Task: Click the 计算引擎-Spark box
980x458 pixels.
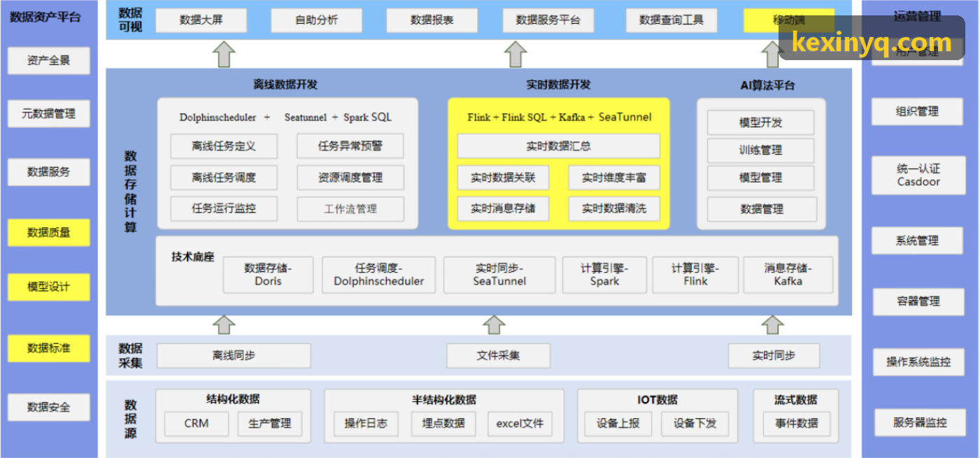Action: [604, 275]
